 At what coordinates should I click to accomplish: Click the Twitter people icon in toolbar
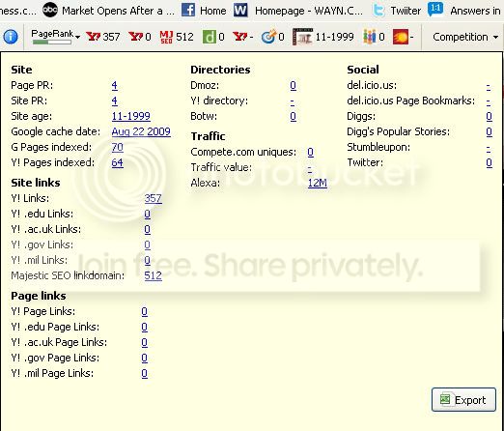point(369,37)
